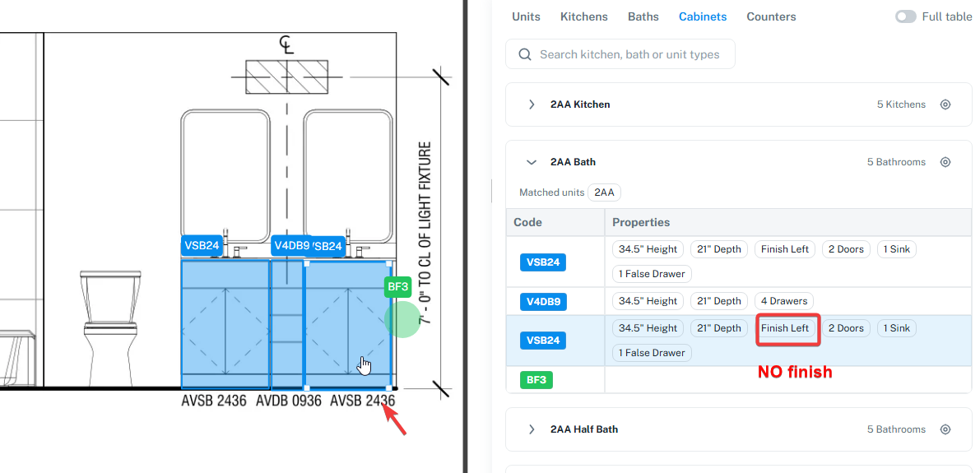This screenshot has height=473, width=980.
Task: Click highlighted Finish Left property chip
Action: click(785, 328)
